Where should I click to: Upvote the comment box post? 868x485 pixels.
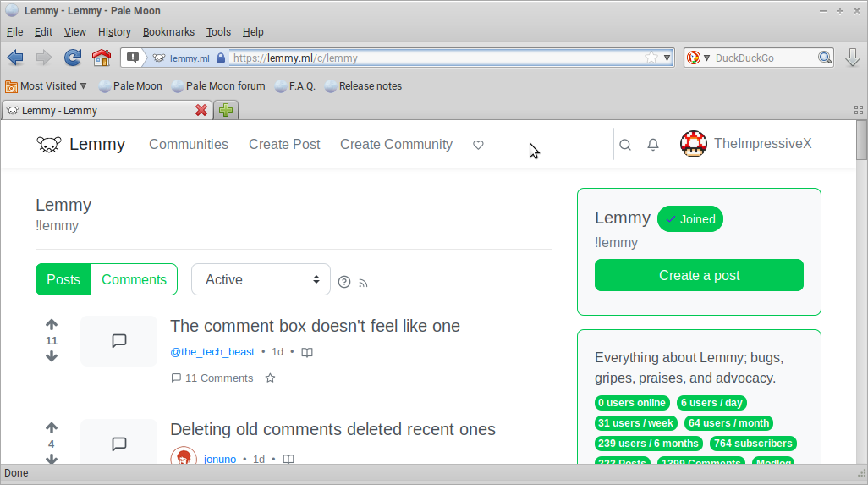tap(52, 324)
